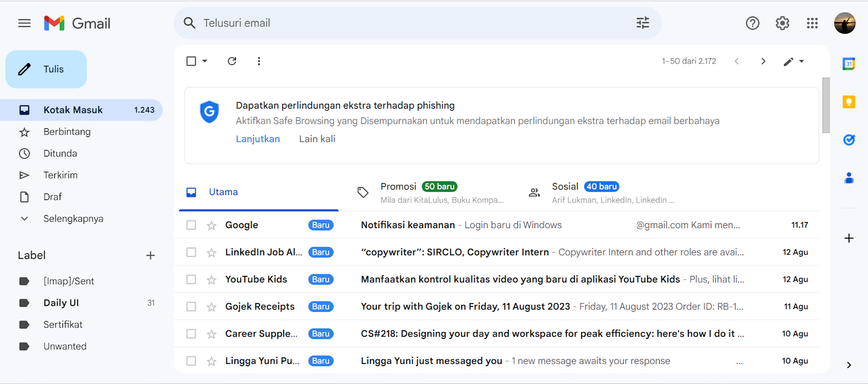Click Lanjutkan in phishing banner

pos(258,139)
